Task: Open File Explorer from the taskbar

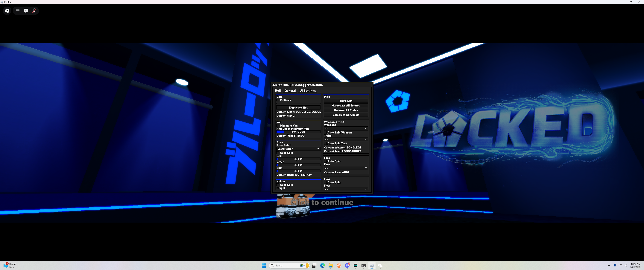Action: click(331, 265)
